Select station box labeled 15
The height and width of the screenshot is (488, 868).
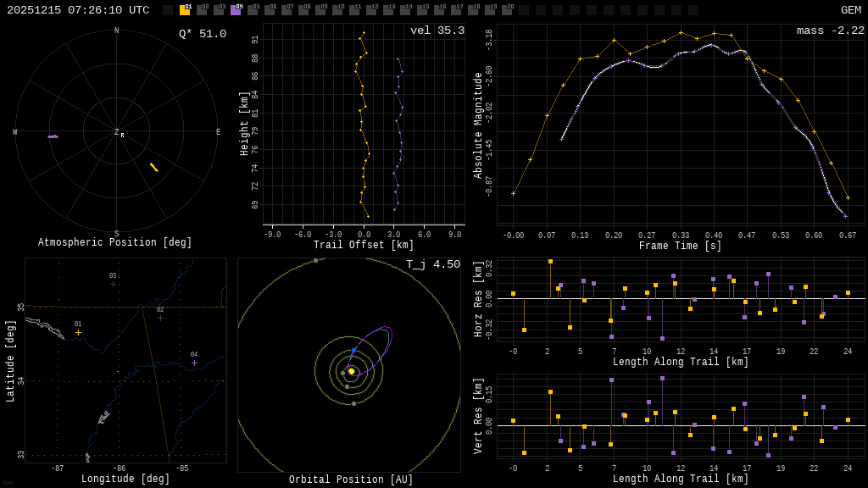422,10
